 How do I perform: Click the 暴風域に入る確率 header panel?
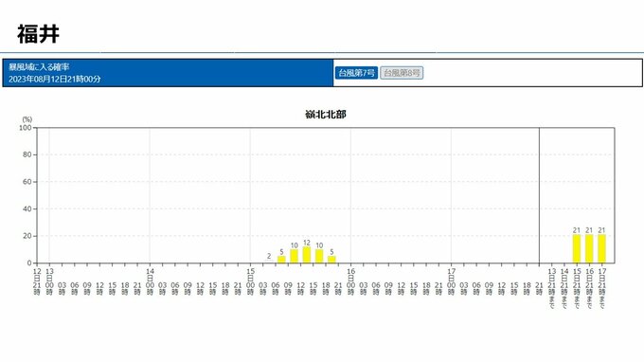click(168, 73)
